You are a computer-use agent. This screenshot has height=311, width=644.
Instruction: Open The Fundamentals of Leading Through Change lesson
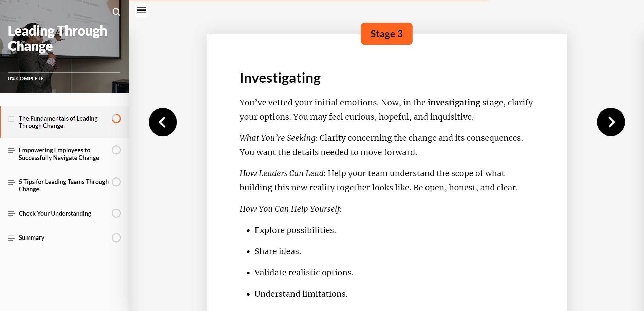point(58,122)
